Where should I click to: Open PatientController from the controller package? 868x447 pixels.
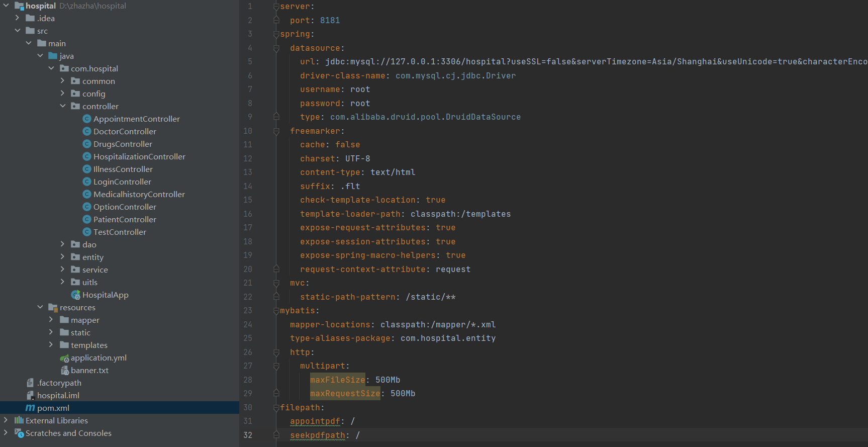[x=125, y=219]
